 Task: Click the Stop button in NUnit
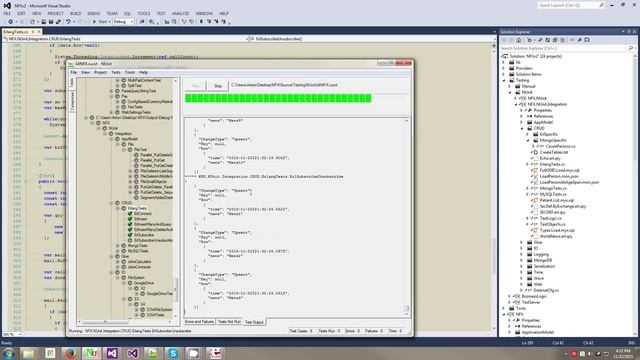tap(218, 86)
